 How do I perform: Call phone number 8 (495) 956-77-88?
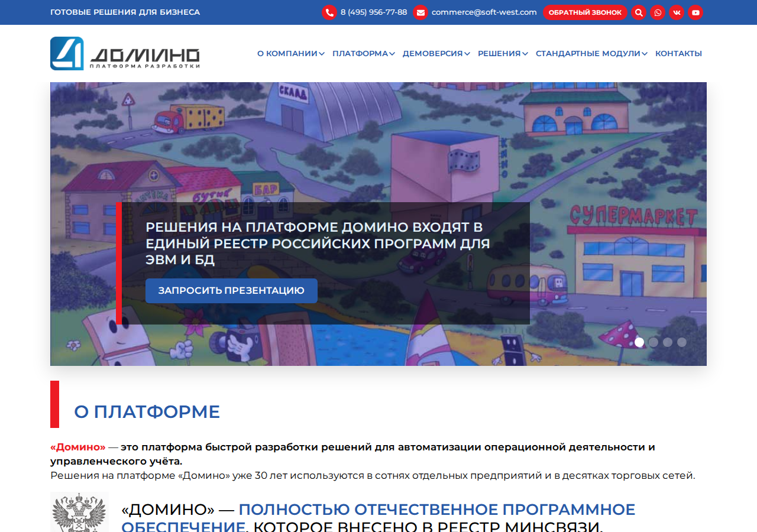[374, 12]
